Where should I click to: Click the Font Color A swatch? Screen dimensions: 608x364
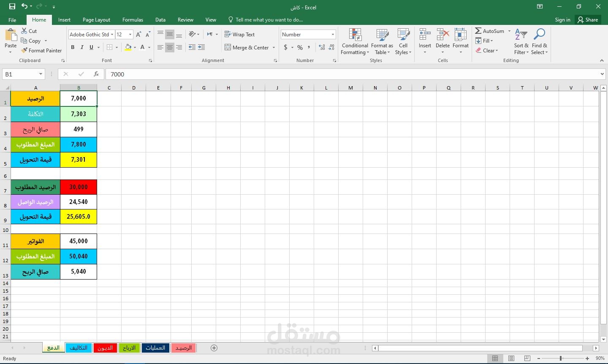coord(143,47)
